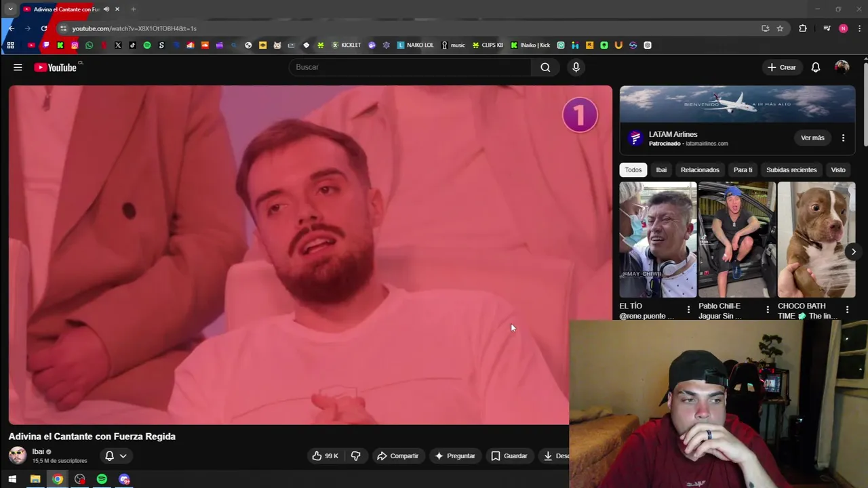The width and height of the screenshot is (868, 488).
Task: Open Ibai channel avatar
Action: (x=17, y=455)
